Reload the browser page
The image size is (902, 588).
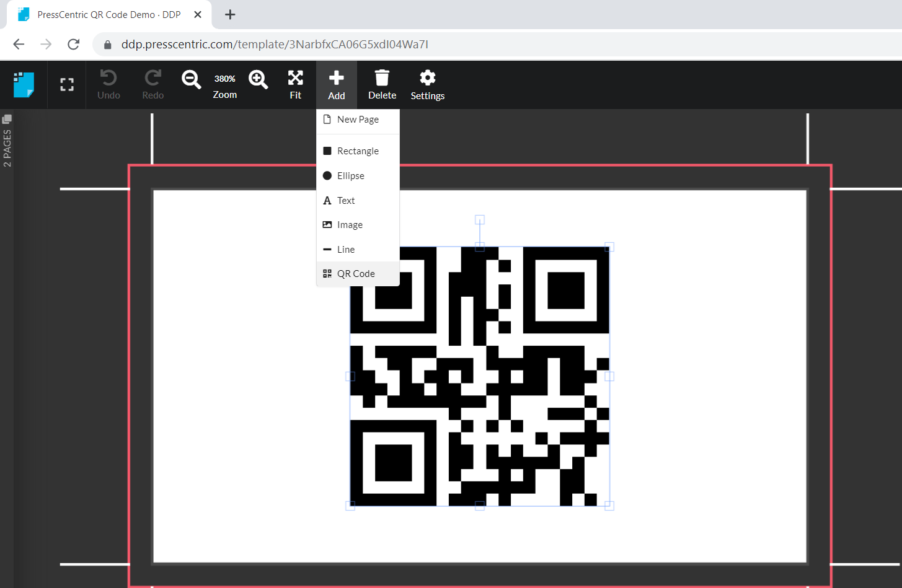pos(73,44)
